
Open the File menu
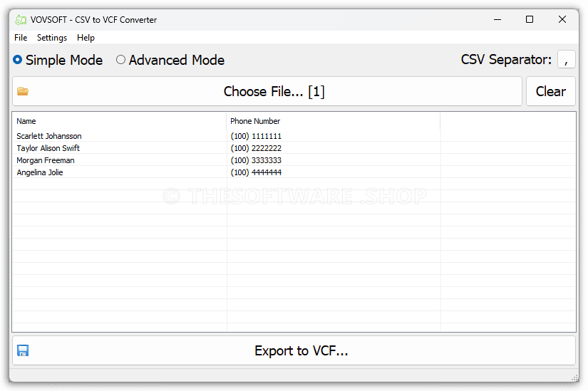pyautogui.click(x=21, y=38)
